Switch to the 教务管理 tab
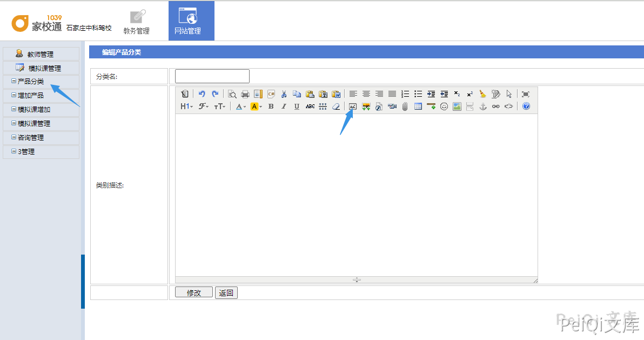This screenshot has width=644, height=340. 136,22
